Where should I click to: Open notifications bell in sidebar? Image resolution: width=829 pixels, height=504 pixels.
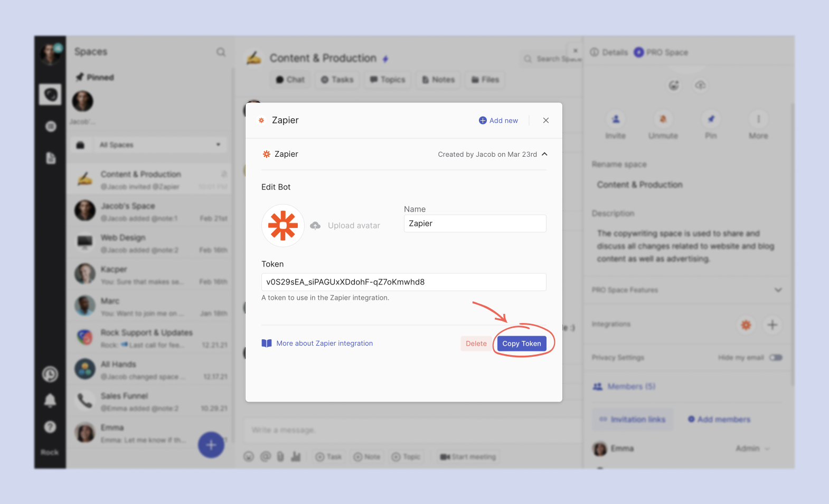(x=50, y=401)
